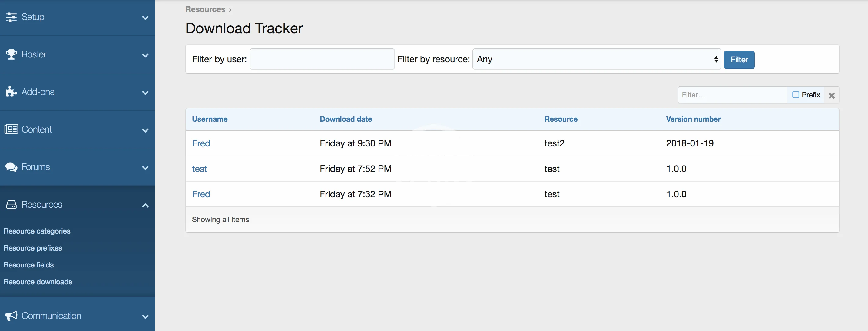Viewport: 868px width, 331px height.
Task: Click the Forums speech bubbles icon
Action: click(x=11, y=167)
